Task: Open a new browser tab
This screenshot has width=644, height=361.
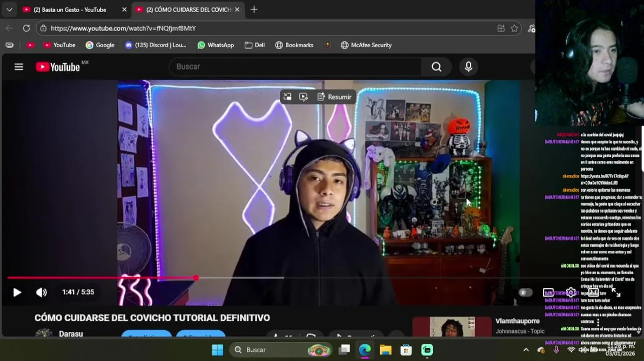Action: [254, 10]
